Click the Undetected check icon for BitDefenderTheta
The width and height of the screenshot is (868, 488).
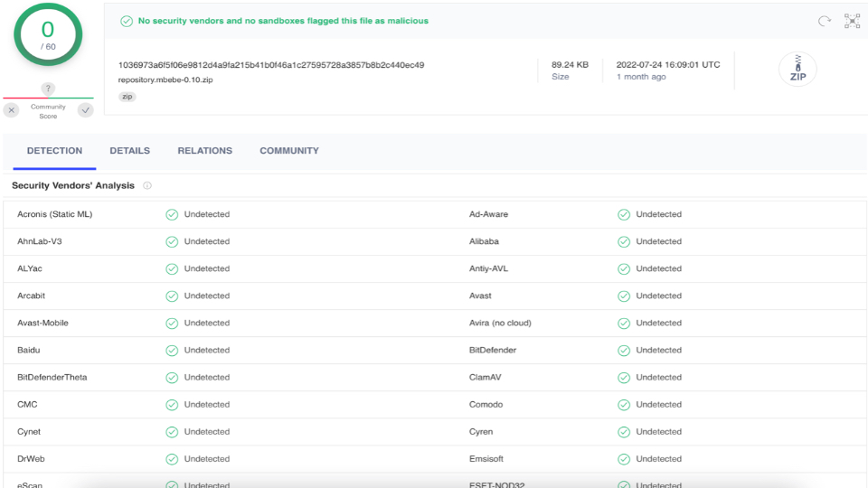172,378
